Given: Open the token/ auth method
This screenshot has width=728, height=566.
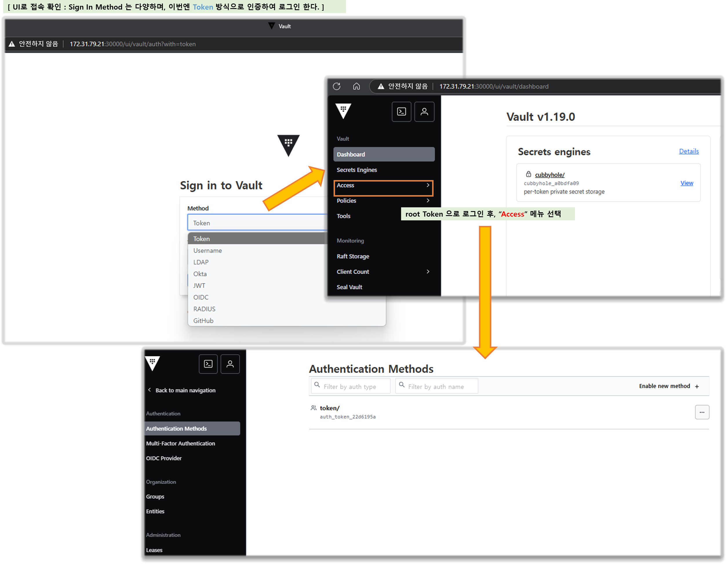Looking at the screenshot, I should pos(330,408).
